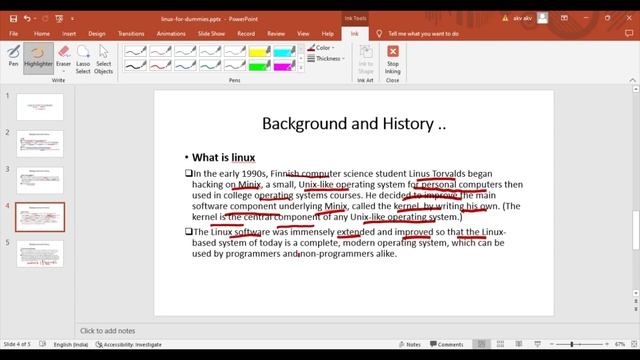Open the File menu
Image resolution: width=640 pixels, height=360 pixels.
pyautogui.click(x=13, y=33)
